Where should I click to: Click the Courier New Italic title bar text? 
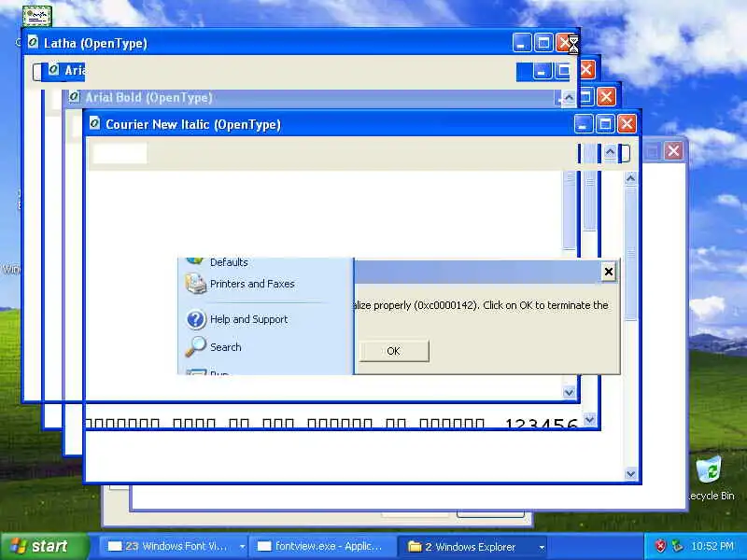pyautogui.click(x=193, y=124)
